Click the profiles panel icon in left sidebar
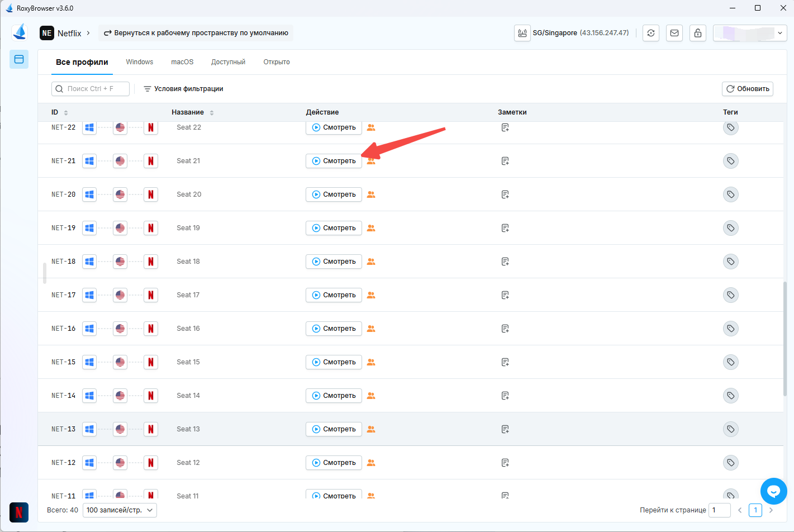Viewport: 794px width, 532px height. tap(19, 59)
